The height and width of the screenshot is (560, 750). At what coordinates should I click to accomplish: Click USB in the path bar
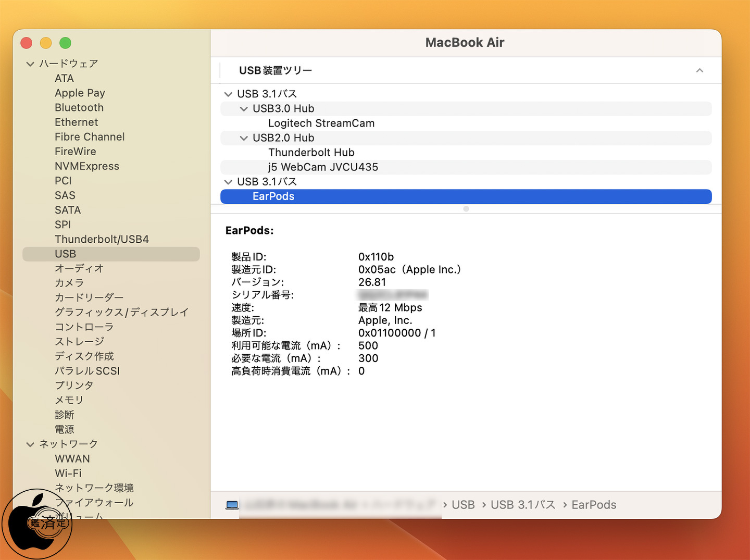463,505
